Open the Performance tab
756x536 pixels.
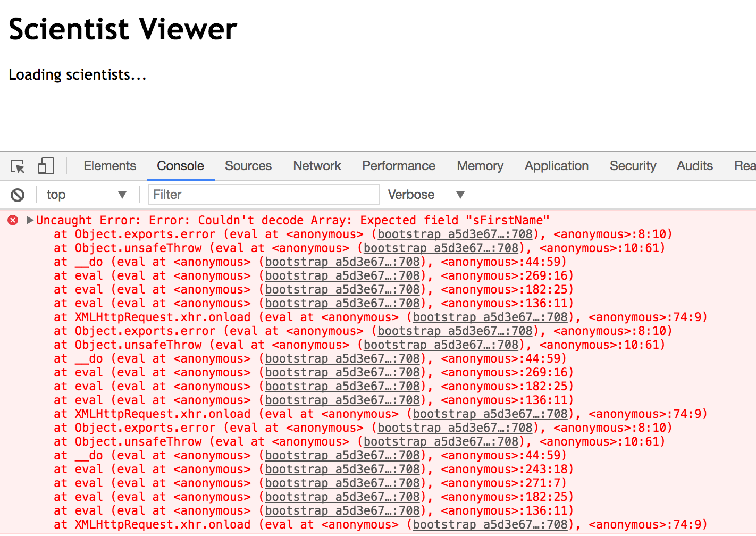coord(399,166)
